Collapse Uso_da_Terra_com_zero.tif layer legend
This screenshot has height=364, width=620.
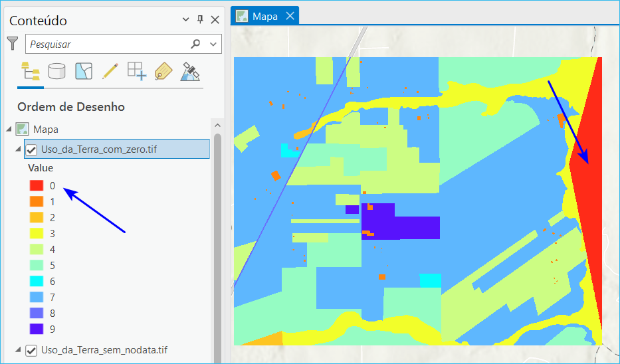point(18,149)
